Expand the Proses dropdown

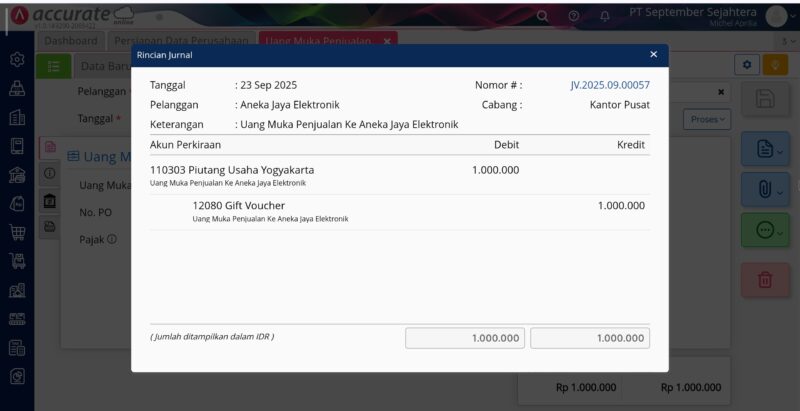point(706,118)
